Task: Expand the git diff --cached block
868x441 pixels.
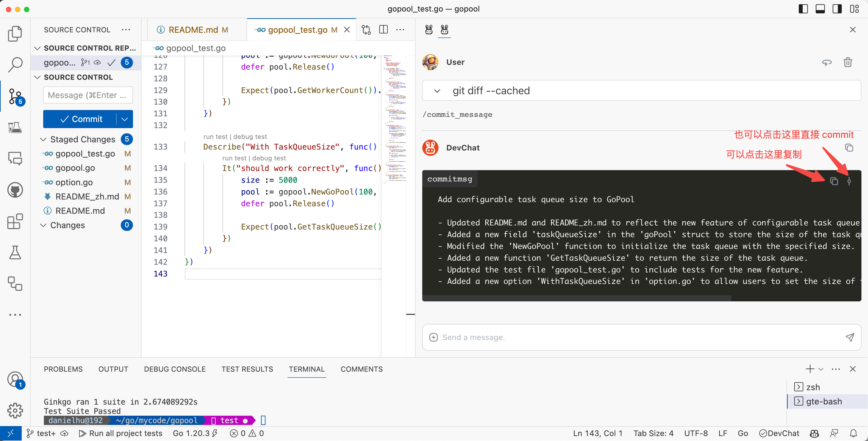Action: click(437, 91)
